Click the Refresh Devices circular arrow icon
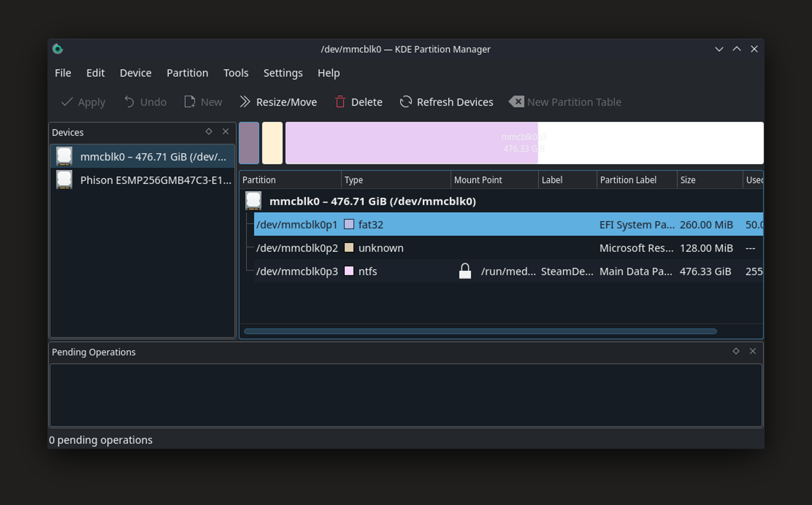This screenshot has width=812, height=505. [x=406, y=102]
